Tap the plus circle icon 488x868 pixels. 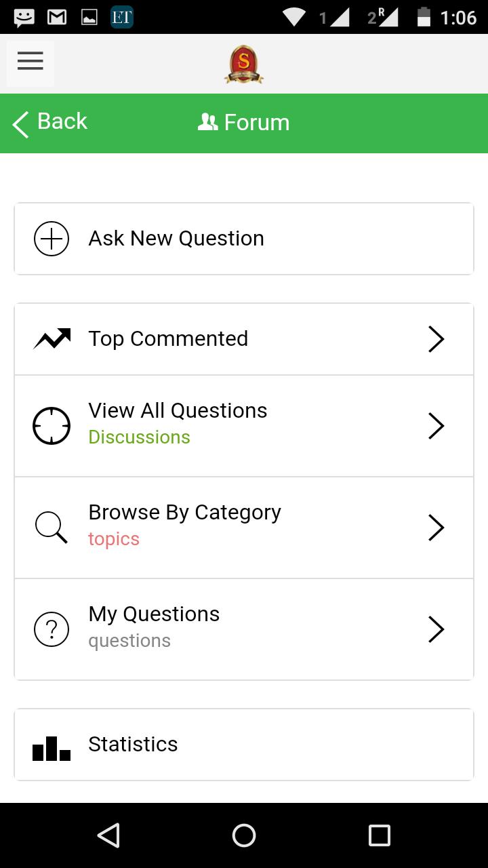52,239
